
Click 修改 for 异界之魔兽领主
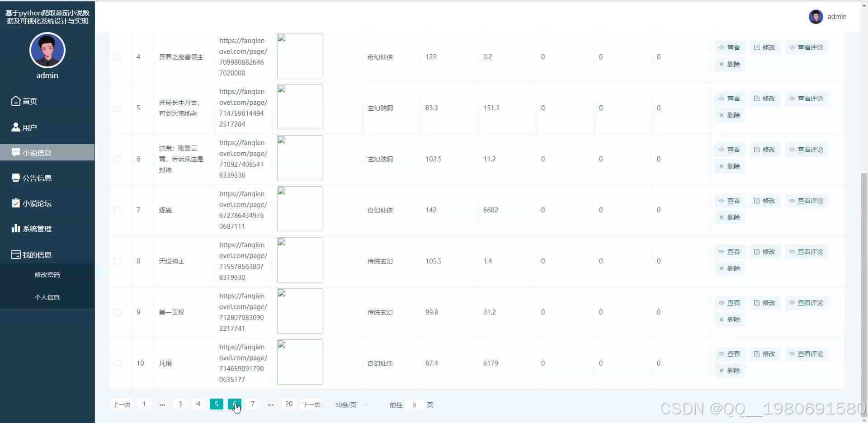click(765, 47)
